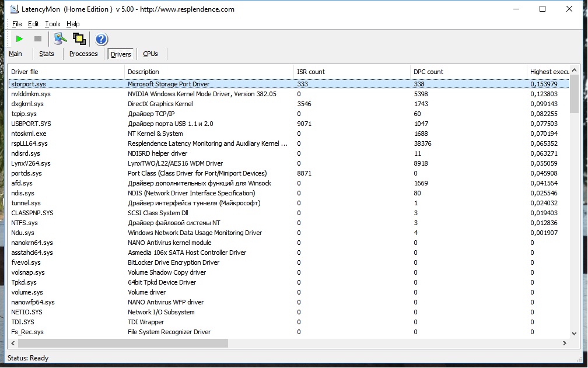
Task: Open the Tools menu
Action: tap(52, 24)
